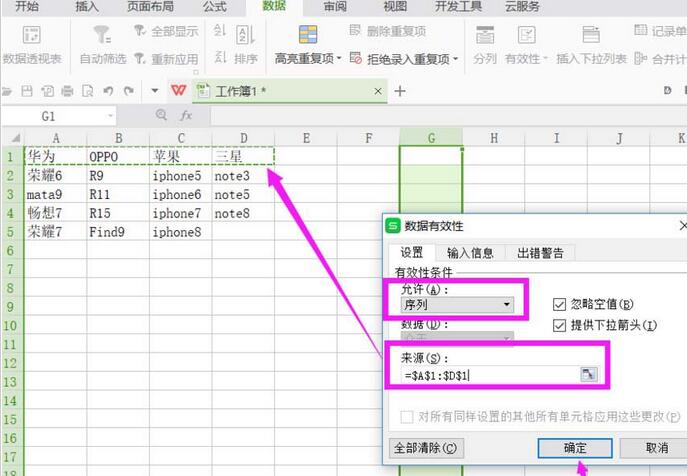Screen dimensions: 687x476
Task: Open the name box dropdown next to G1
Action: [110, 116]
